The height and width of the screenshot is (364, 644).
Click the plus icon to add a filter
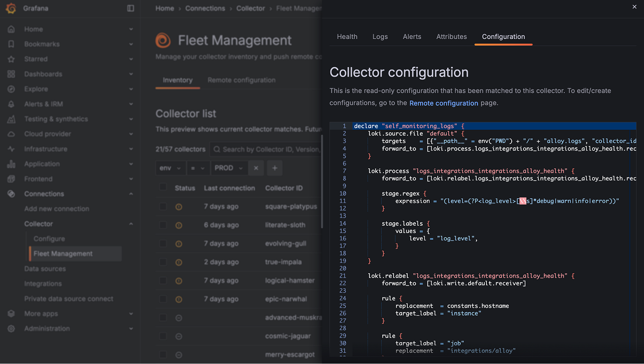coord(274,168)
